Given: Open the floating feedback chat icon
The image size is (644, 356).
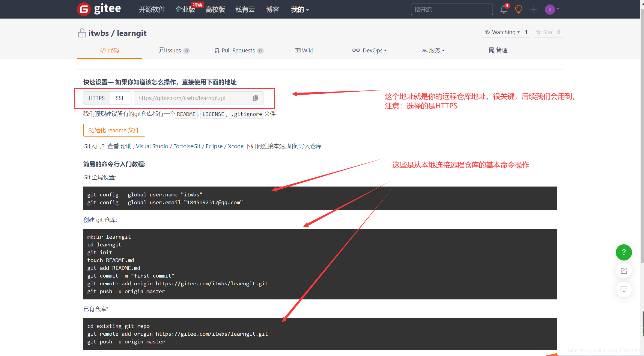Looking at the screenshot, I should 624,289.
